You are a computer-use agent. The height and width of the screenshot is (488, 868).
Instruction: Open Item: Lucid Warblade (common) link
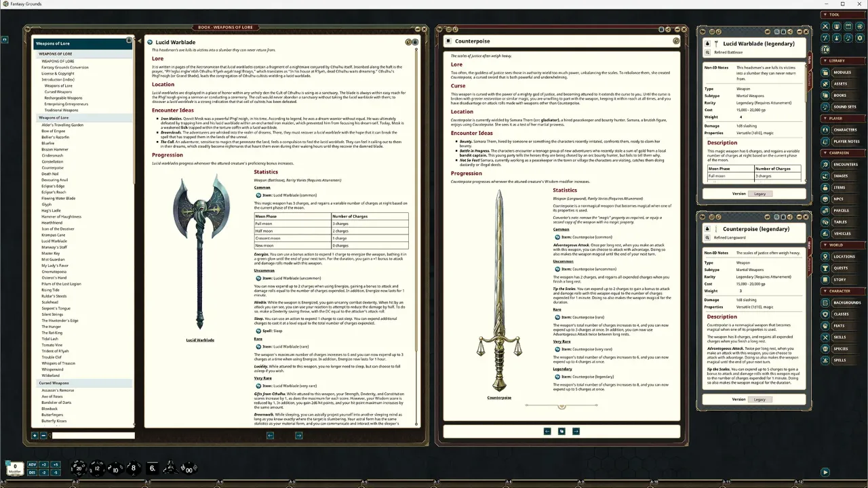(288, 195)
